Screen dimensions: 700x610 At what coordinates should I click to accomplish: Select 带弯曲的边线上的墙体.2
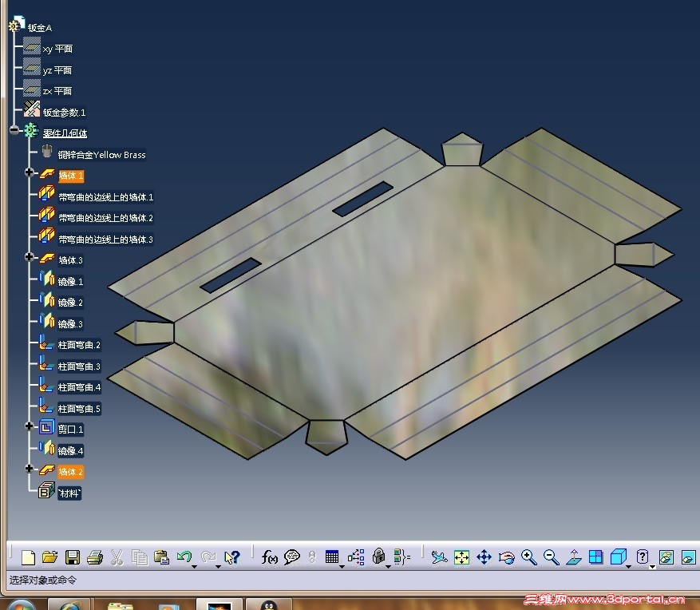pos(106,218)
